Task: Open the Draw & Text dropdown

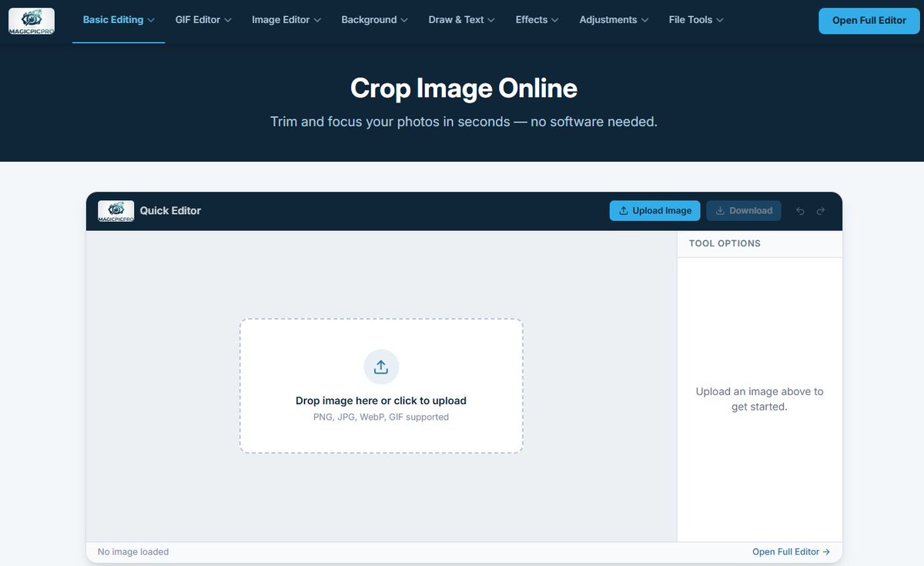Action: coord(462,20)
